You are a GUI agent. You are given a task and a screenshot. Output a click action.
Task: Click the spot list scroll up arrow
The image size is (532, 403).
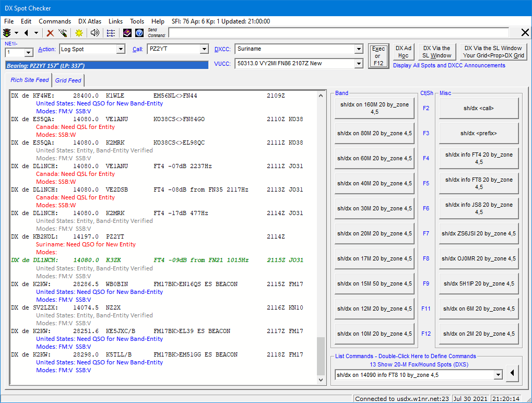coord(321,96)
